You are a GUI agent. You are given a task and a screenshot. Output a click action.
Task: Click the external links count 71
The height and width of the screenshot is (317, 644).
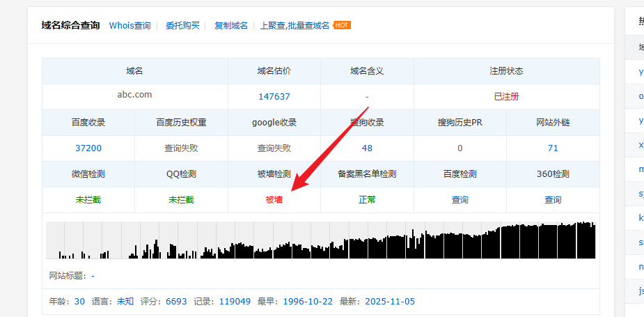tap(553, 148)
